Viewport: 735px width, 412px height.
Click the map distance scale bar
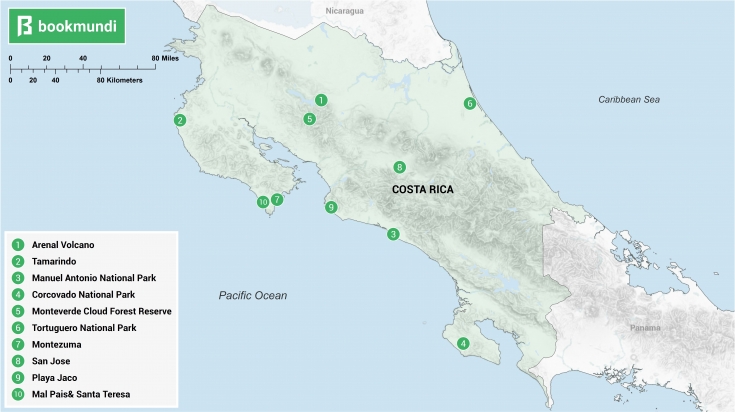(83, 69)
